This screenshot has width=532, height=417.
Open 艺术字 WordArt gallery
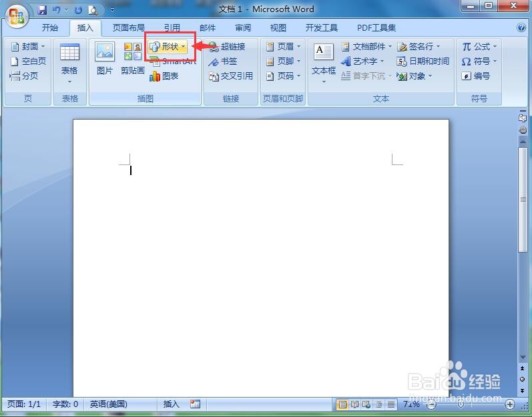click(x=362, y=61)
